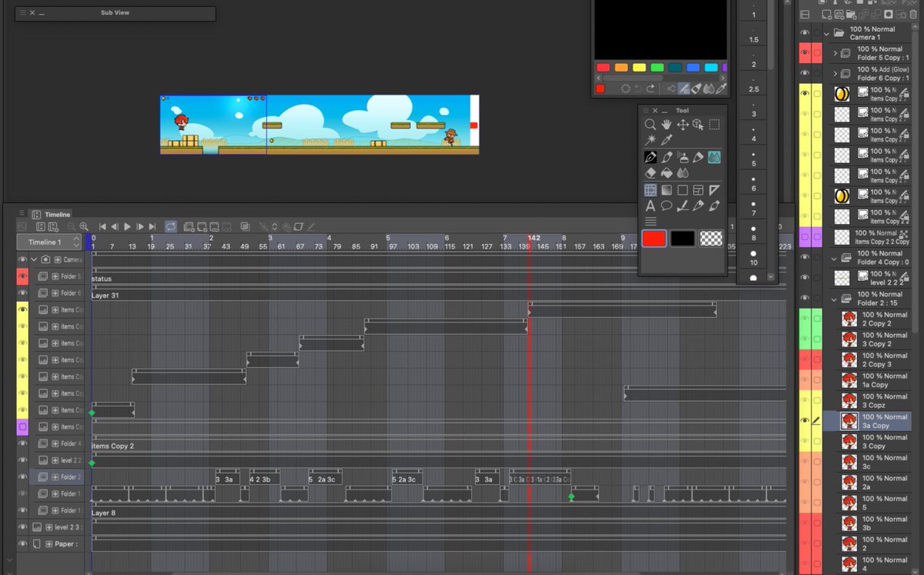Screen dimensions: 924x575
Task: Go to first frame
Action: click(x=102, y=226)
